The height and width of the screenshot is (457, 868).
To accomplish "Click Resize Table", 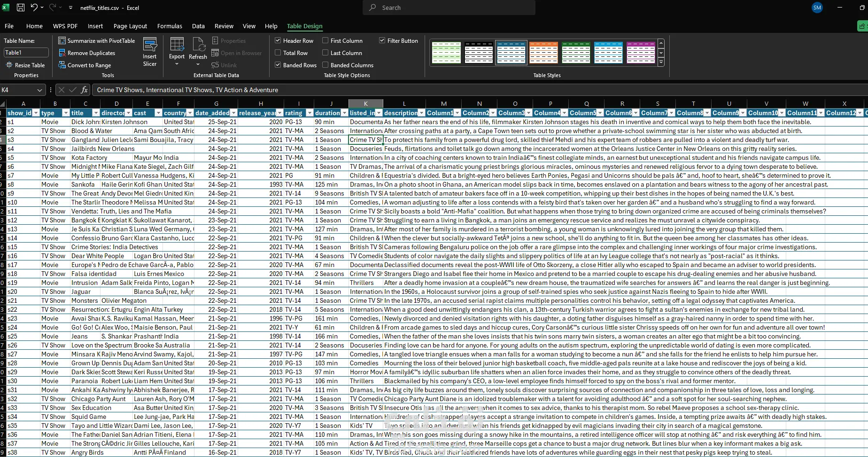I will coord(25,65).
